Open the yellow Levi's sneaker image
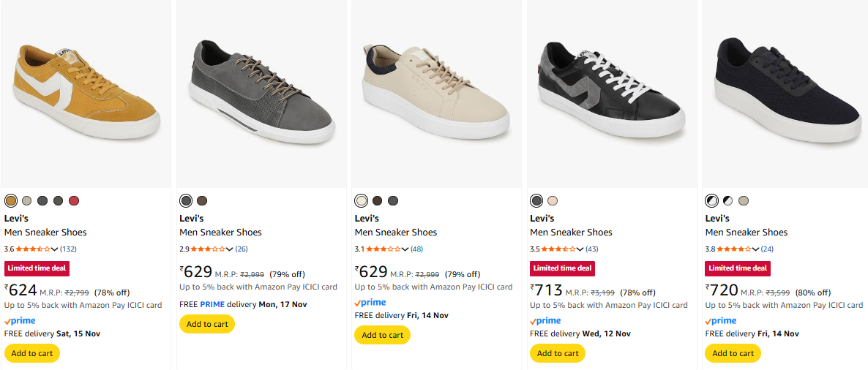Viewport: 868px width, 370px height. pos(86,94)
